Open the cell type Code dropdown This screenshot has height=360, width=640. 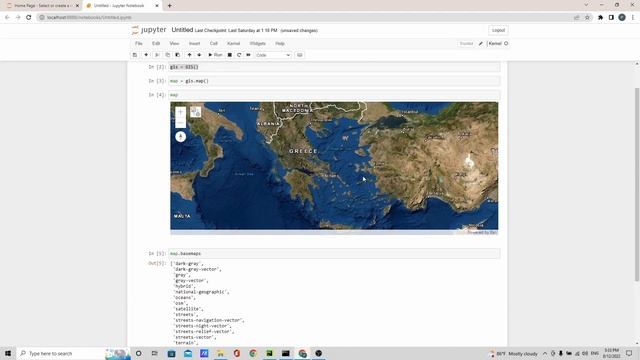pos(273,55)
